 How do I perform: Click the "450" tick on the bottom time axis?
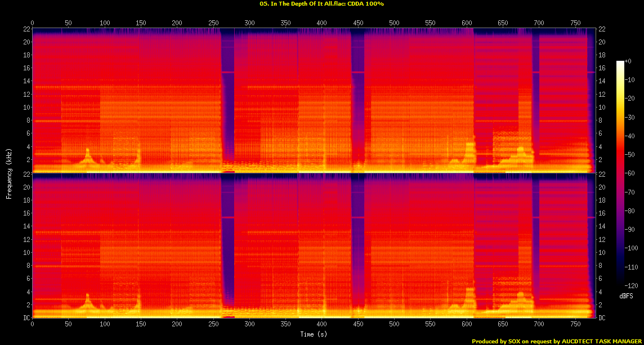coord(357,324)
